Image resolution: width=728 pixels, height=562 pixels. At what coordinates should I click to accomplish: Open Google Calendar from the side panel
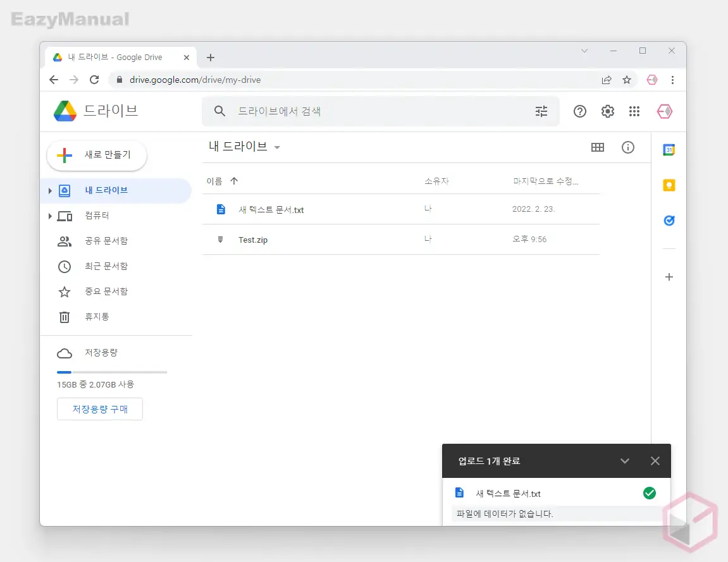click(669, 150)
